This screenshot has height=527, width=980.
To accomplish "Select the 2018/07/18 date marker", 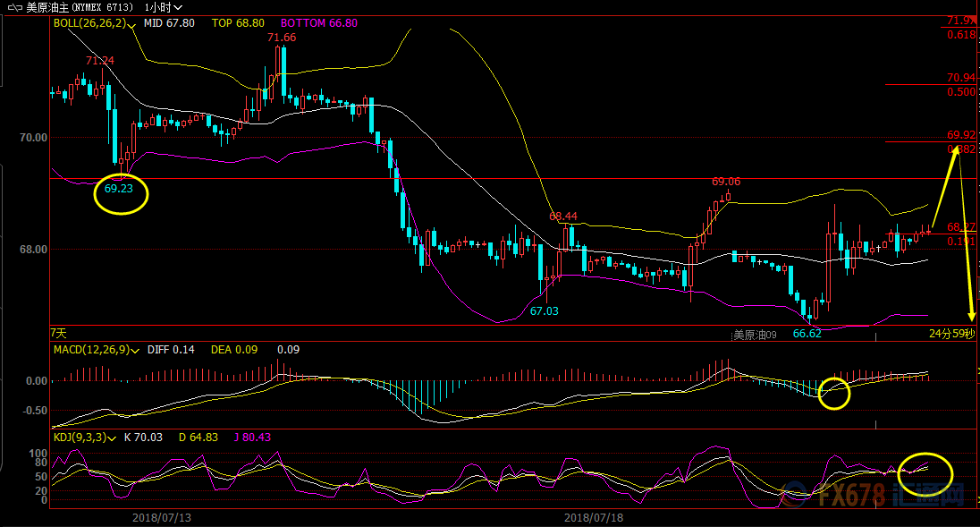I will coord(595,517).
